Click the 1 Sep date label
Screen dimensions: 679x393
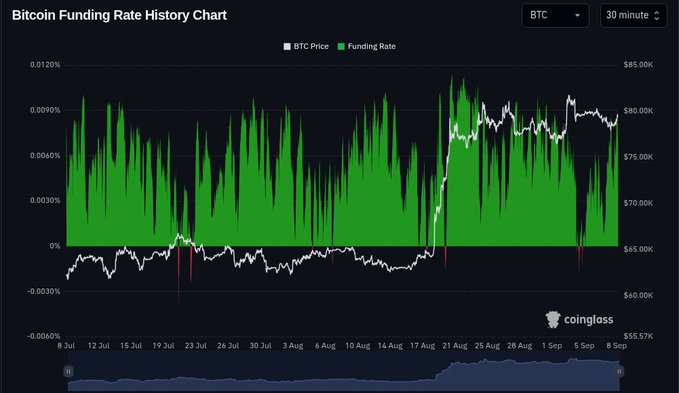point(552,346)
